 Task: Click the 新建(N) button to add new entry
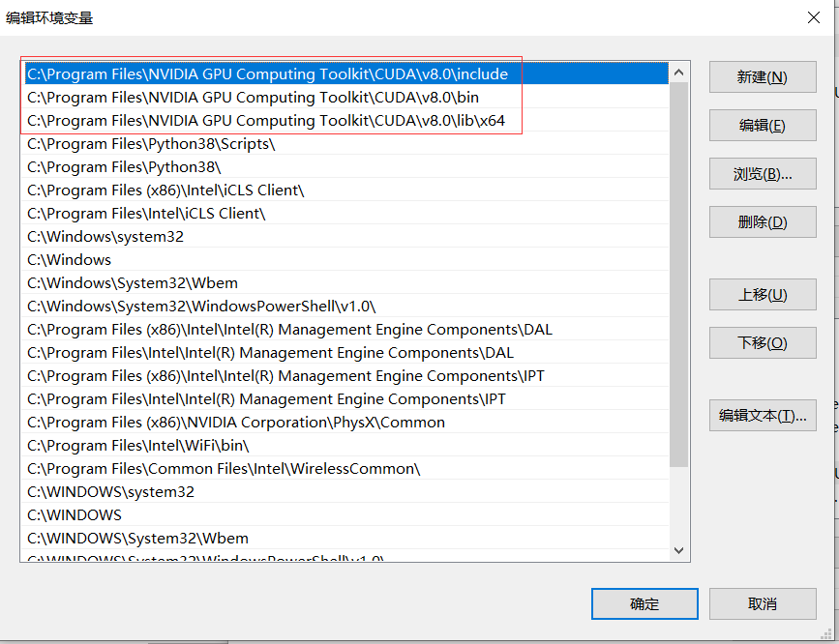762,77
